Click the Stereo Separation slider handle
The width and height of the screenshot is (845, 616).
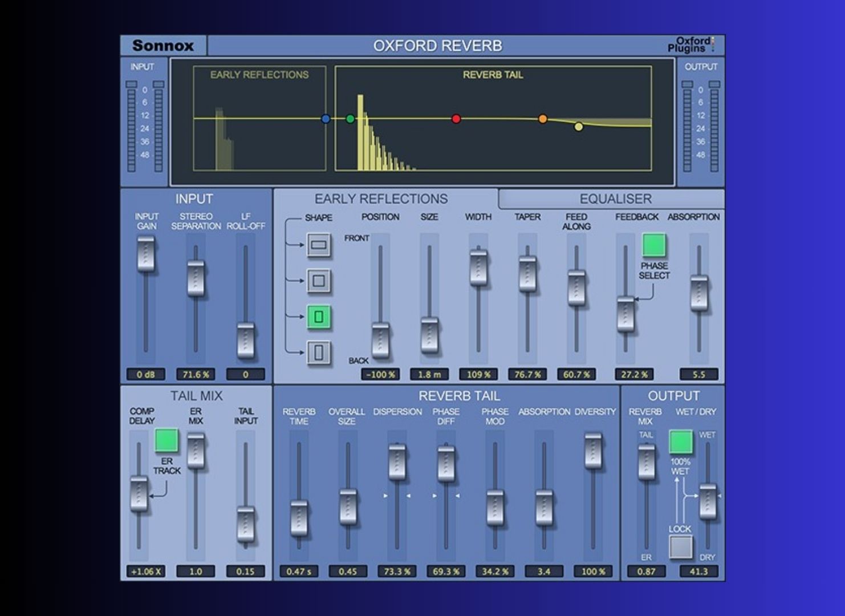tap(196, 278)
